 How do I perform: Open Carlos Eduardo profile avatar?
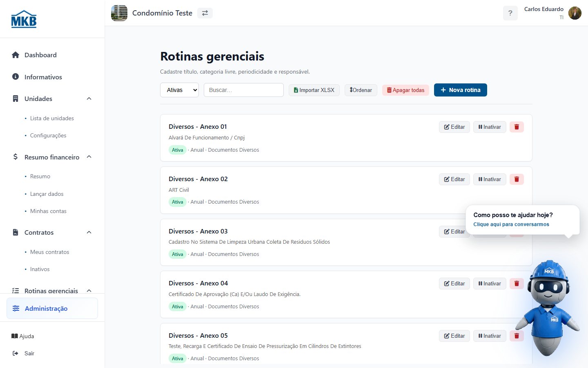point(575,13)
